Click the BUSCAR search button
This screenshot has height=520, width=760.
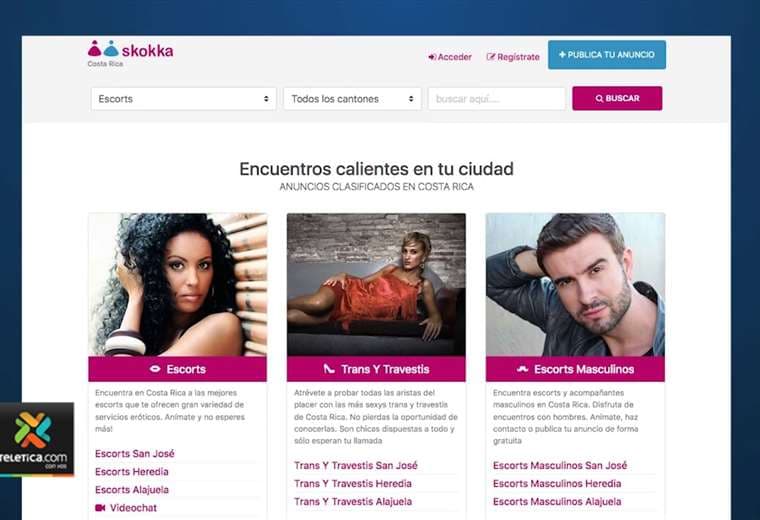617,98
